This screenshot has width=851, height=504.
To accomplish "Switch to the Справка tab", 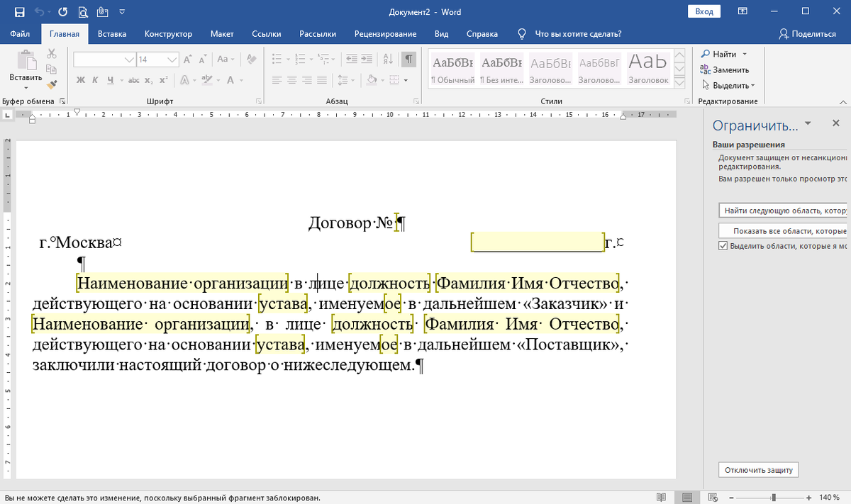I will click(482, 33).
